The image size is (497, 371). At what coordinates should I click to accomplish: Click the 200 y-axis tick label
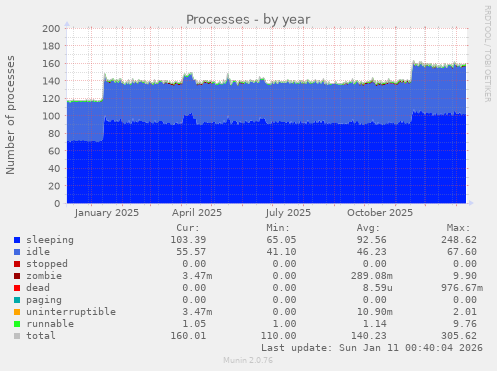51,28
